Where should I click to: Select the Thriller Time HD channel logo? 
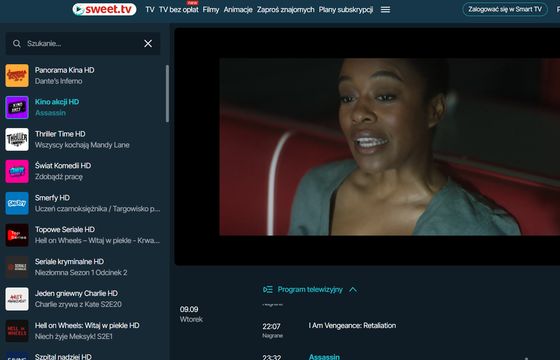tap(17, 139)
